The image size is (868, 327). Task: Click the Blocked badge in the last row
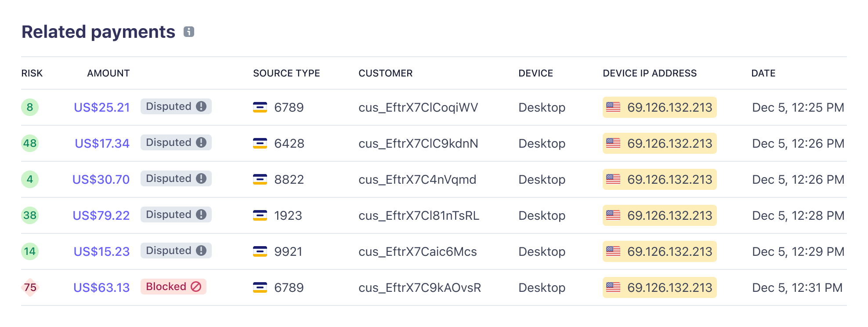click(x=174, y=287)
